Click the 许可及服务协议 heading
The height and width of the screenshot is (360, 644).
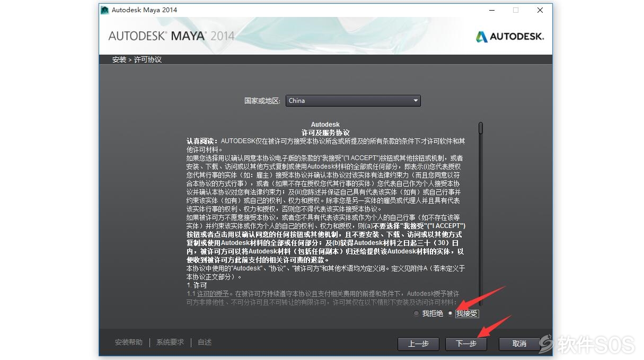click(325, 133)
